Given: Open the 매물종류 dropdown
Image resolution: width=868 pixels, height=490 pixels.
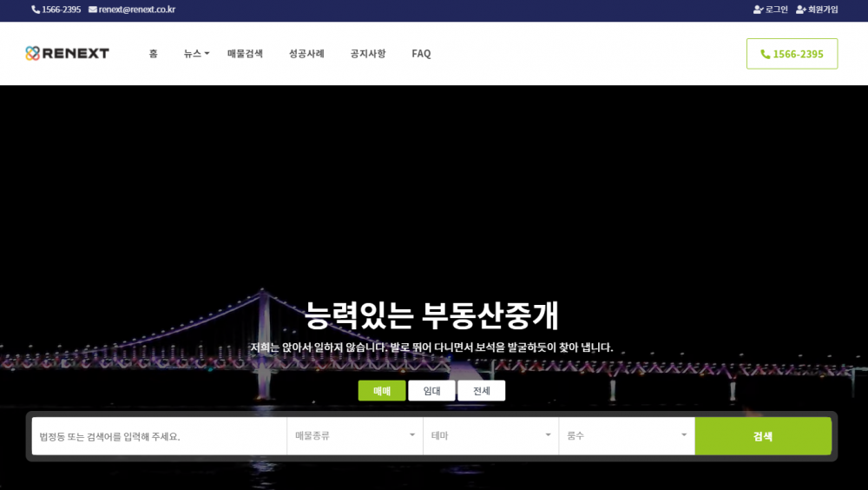Looking at the screenshot, I should tap(355, 436).
